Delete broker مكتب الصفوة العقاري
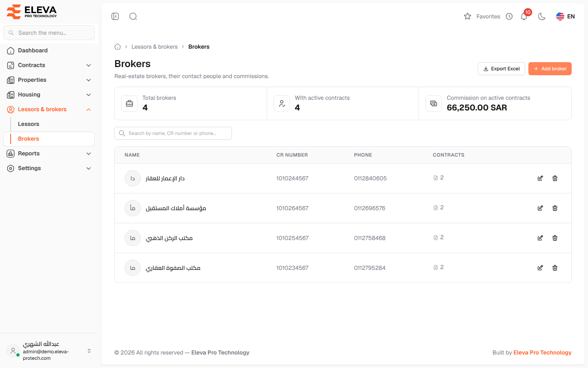The height and width of the screenshot is (368, 588). 555,268
